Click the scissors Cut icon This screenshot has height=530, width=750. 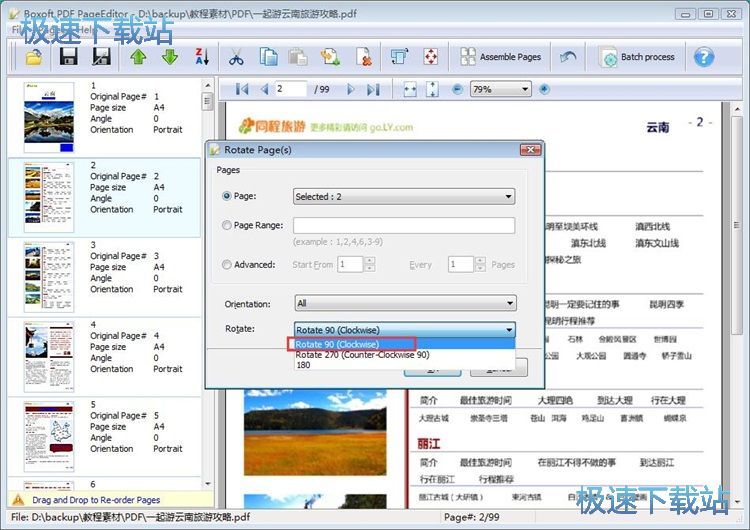click(x=236, y=57)
